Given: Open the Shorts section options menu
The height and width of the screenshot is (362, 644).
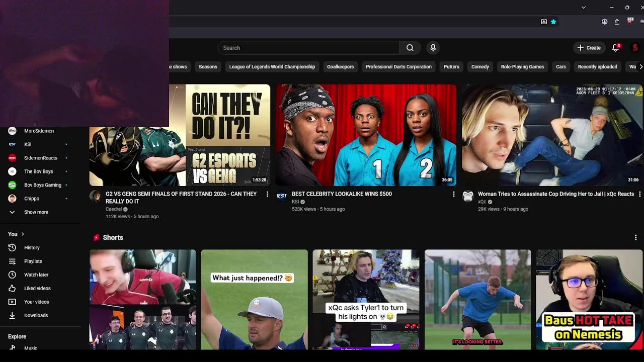Looking at the screenshot, I should coord(635,237).
